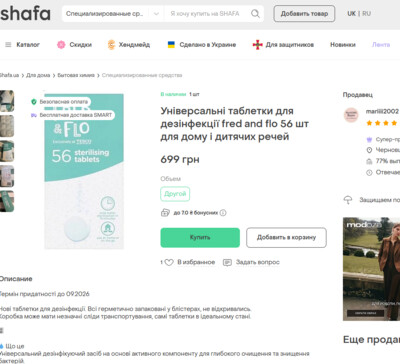Click the green Купить button

[200, 238]
